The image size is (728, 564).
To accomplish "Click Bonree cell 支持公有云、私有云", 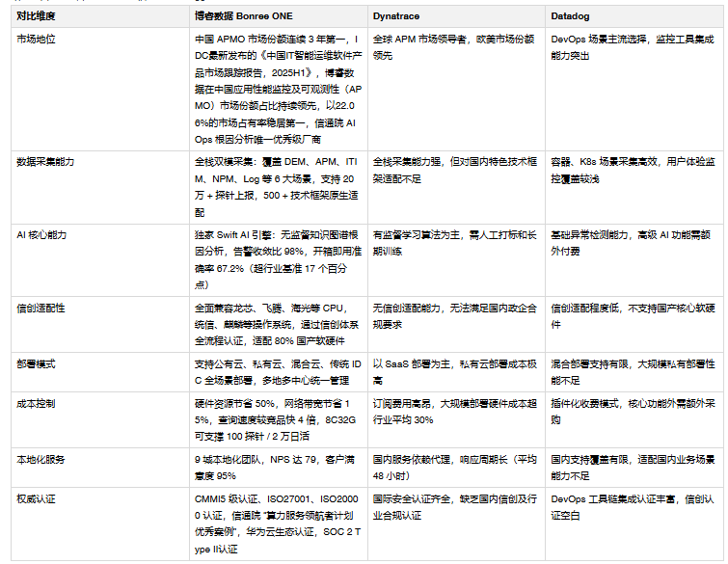I will 278,372.
